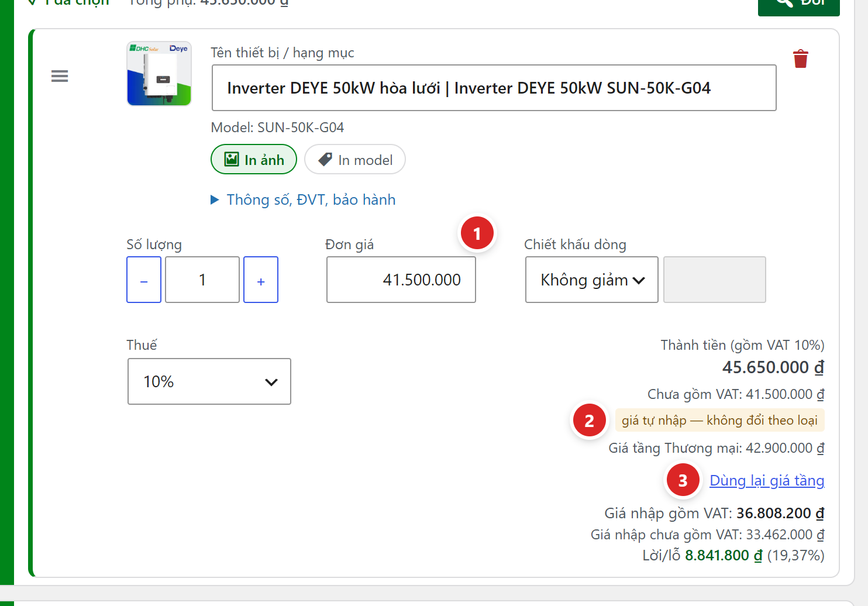Click 'Giá nhập chưa gồm VAT: 33.462.000 đ'
Image resolution: width=868 pixels, height=606 pixels.
(x=708, y=535)
